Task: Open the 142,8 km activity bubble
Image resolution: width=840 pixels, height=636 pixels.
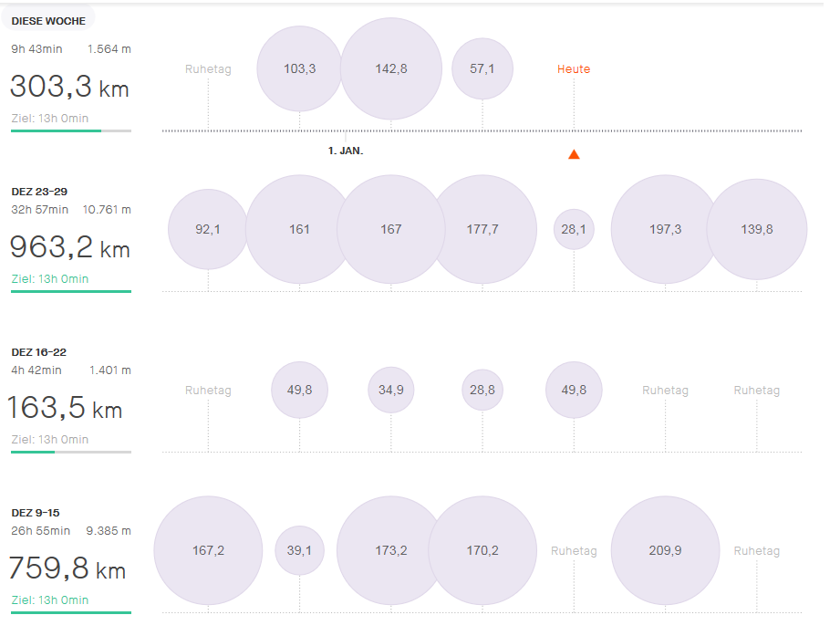Action: tap(391, 68)
